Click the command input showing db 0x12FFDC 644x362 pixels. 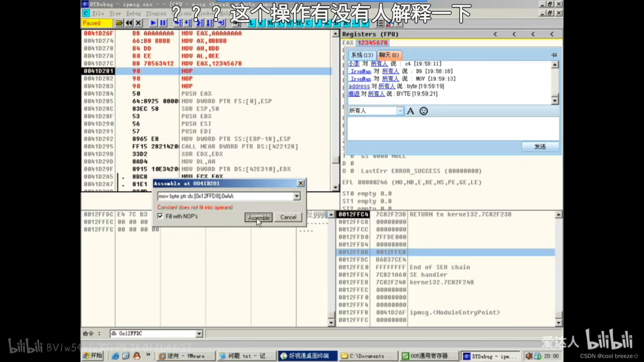[x=153, y=334]
